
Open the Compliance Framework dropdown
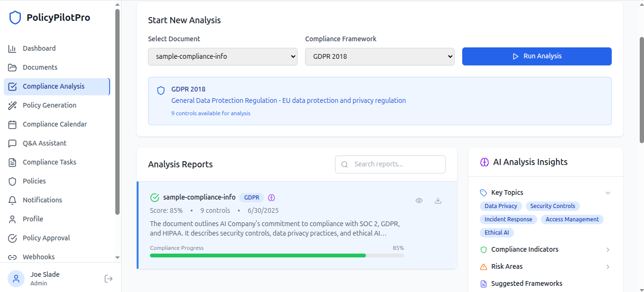(380, 56)
